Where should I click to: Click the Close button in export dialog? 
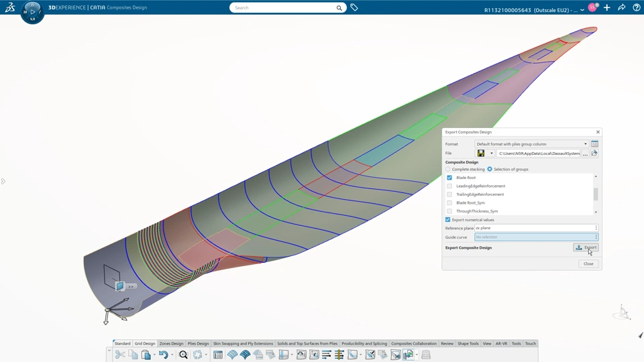(x=588, y=263)
